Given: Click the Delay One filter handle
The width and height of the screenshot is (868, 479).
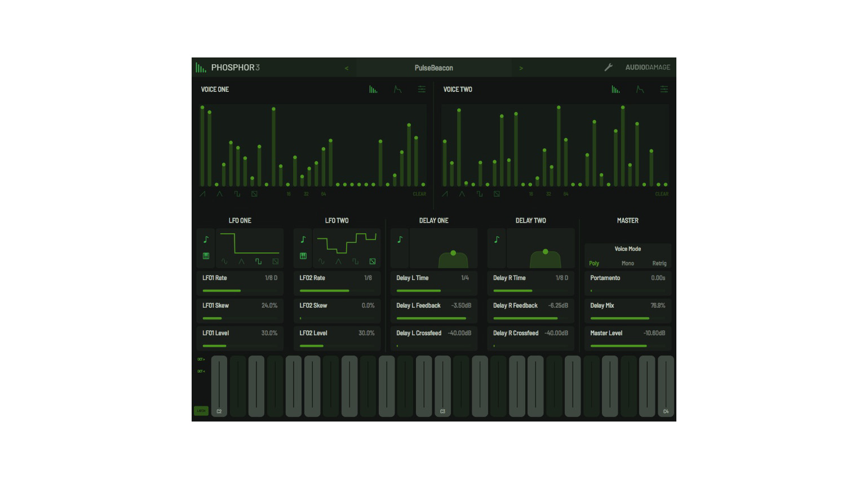Looking at the screenshot, I should 453,253.
